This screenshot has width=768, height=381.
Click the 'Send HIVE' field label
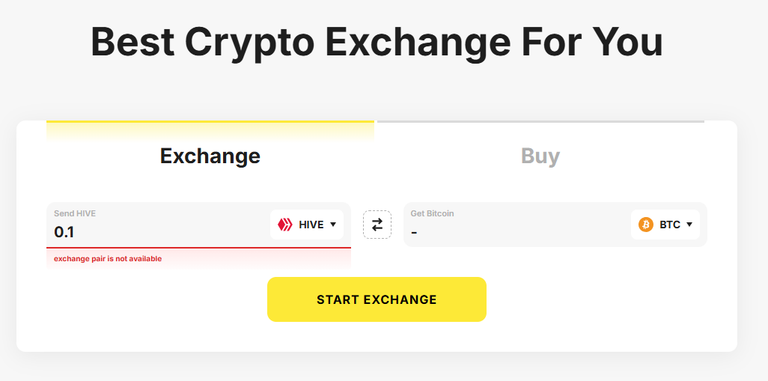click(75, 214)
